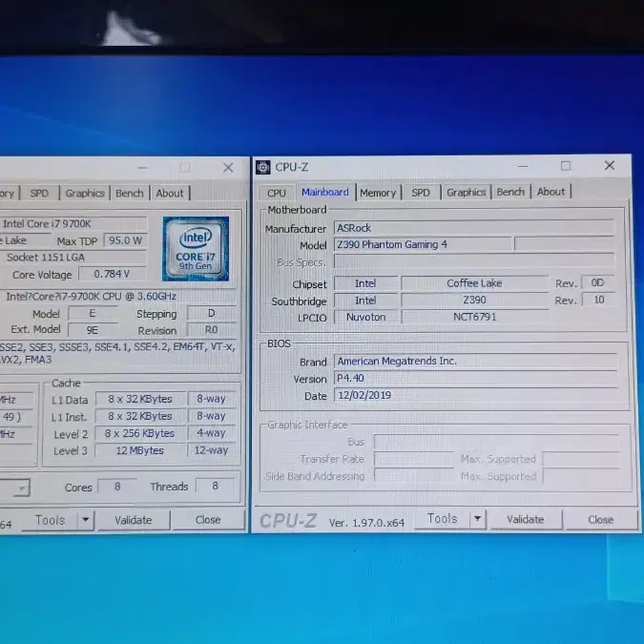644x644 pixels.
Task: Click Stepping value D
Action: pos(211,313)
